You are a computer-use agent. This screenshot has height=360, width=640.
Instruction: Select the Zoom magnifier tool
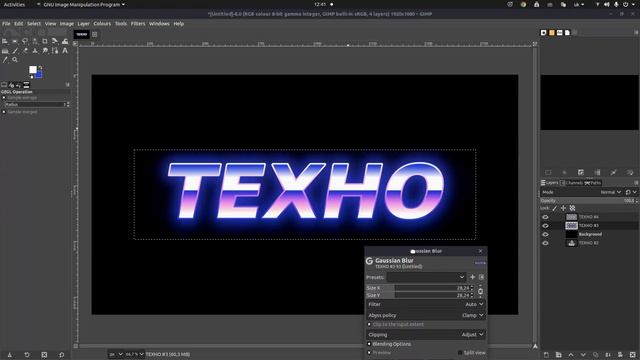point(15,60)
